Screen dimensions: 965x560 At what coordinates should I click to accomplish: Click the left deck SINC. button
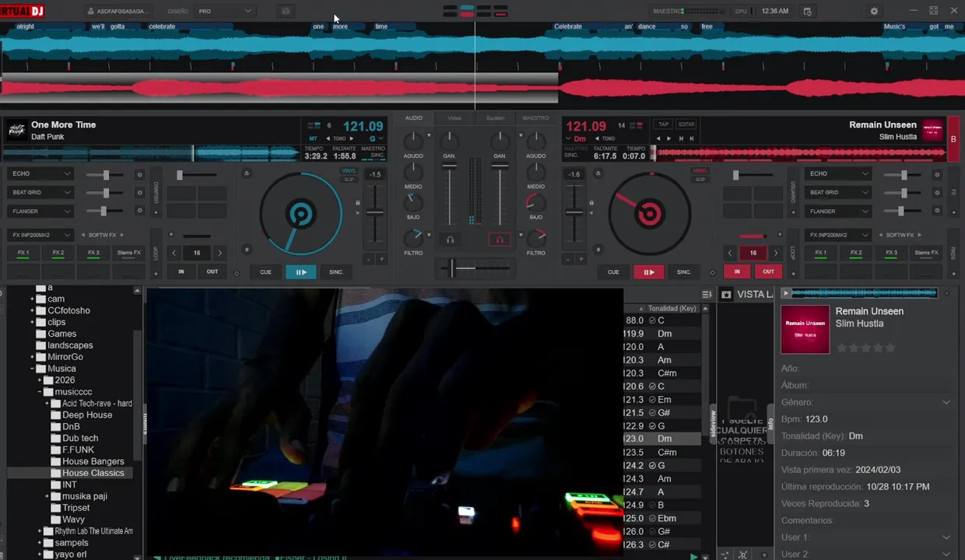[336, 272]
